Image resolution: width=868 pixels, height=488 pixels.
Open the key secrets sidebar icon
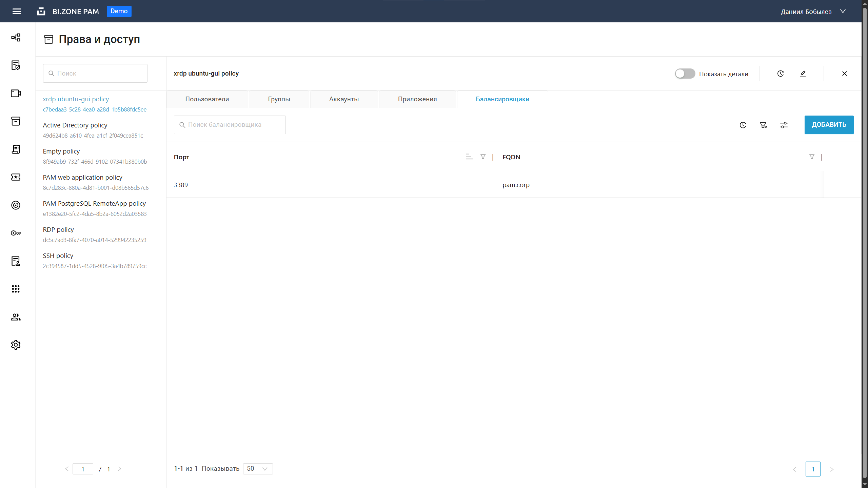[x=16, y=233]
